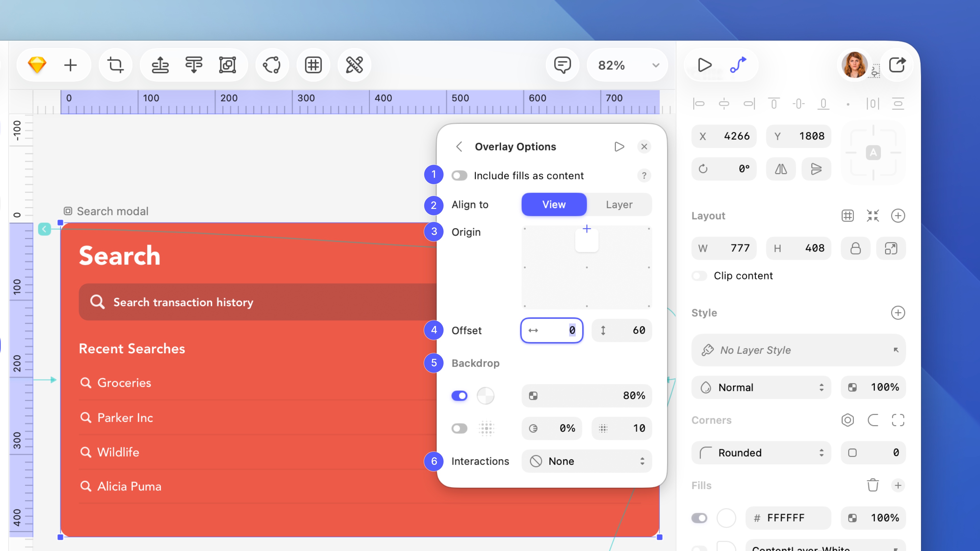This screenshot has width=980, height=551.
Task: Open the white fill color swatch
Action: 726,518
